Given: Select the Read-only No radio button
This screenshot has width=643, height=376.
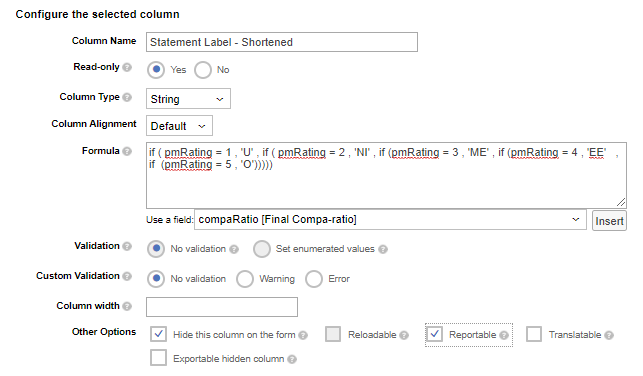Looking at the screenshot, I should point(203,70).
